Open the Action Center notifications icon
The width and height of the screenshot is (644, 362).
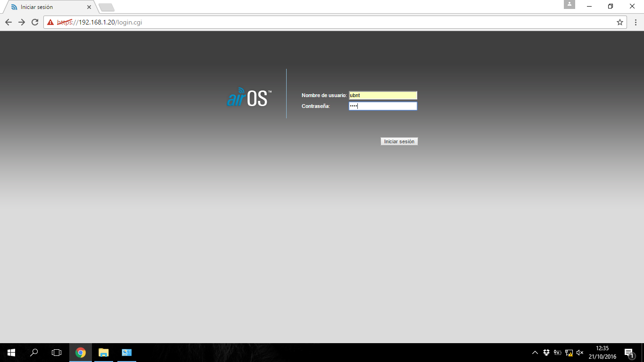click(629, 353)
